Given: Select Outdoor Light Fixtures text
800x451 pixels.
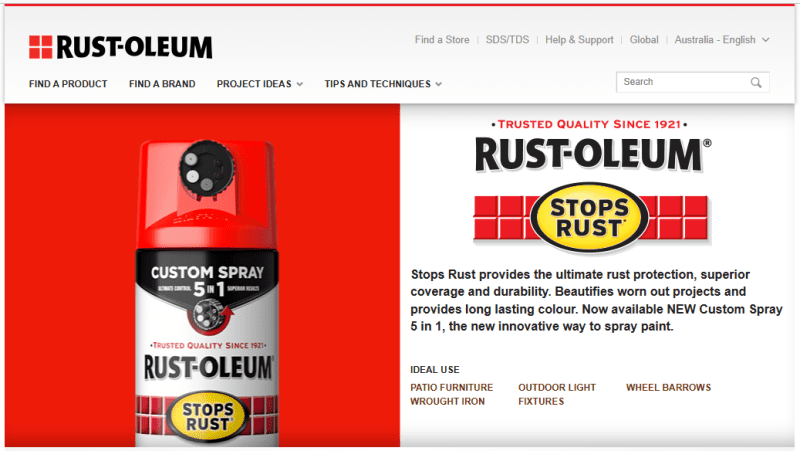Looking at the screenshot, I should (x=557, y=394).
